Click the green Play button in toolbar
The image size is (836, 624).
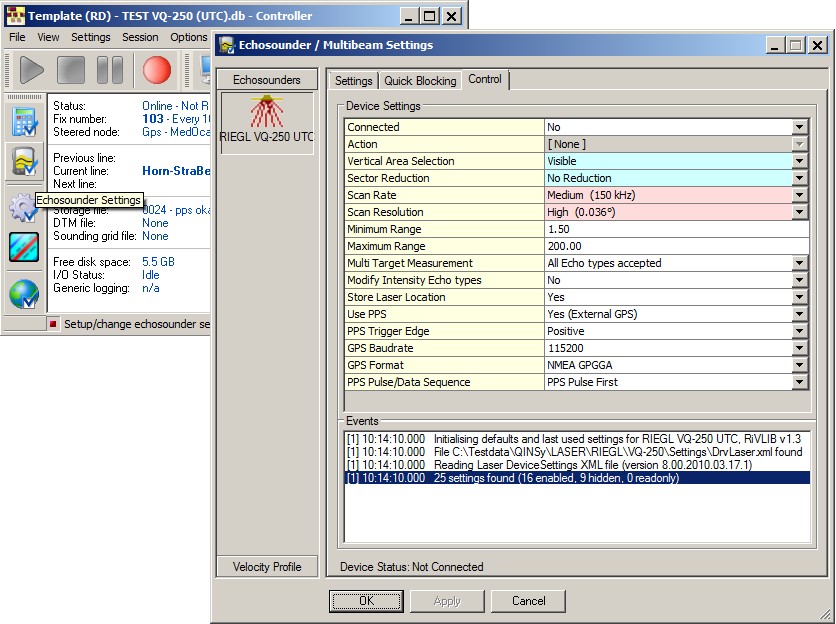(x=32, y=70)
